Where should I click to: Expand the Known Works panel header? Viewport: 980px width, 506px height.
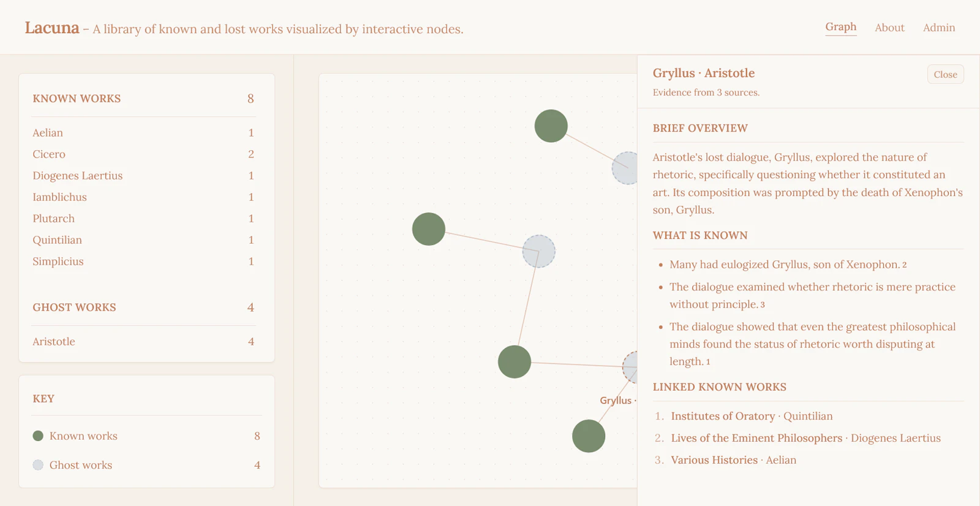pyautogui.click(x=77, y=98)
